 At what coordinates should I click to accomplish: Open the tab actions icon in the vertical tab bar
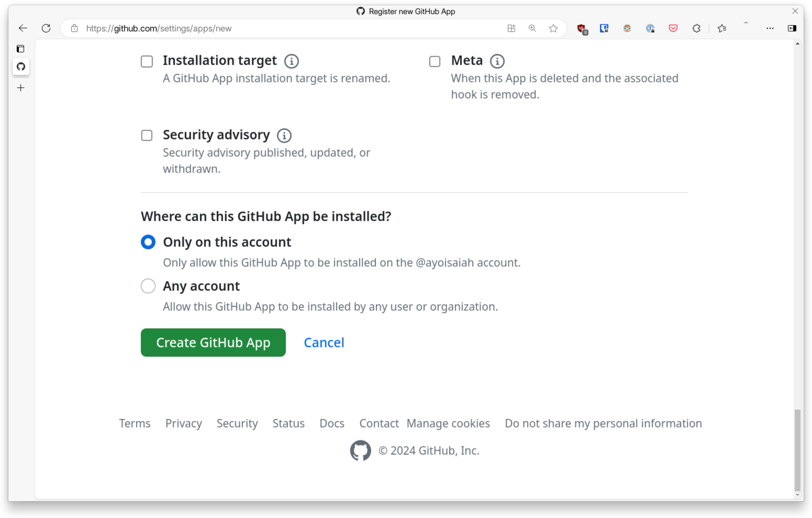coord(21,49)
